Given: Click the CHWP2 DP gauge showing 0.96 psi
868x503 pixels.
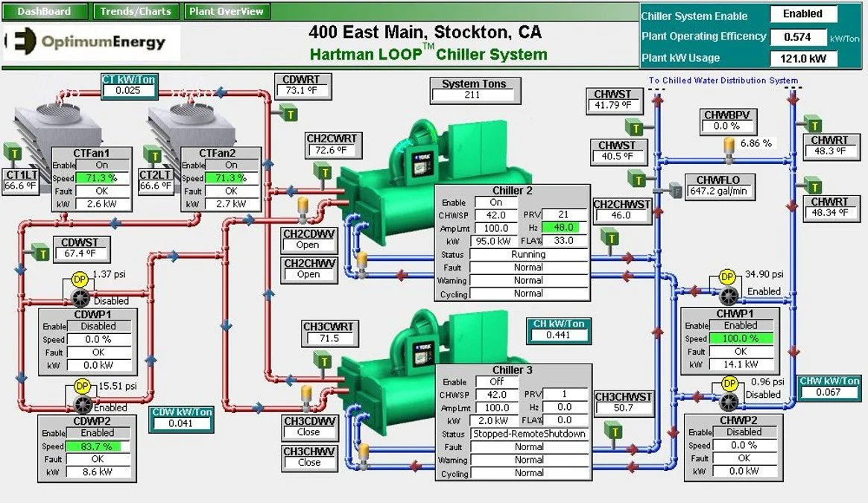Looking at the screenshot, I should (729, 383).
